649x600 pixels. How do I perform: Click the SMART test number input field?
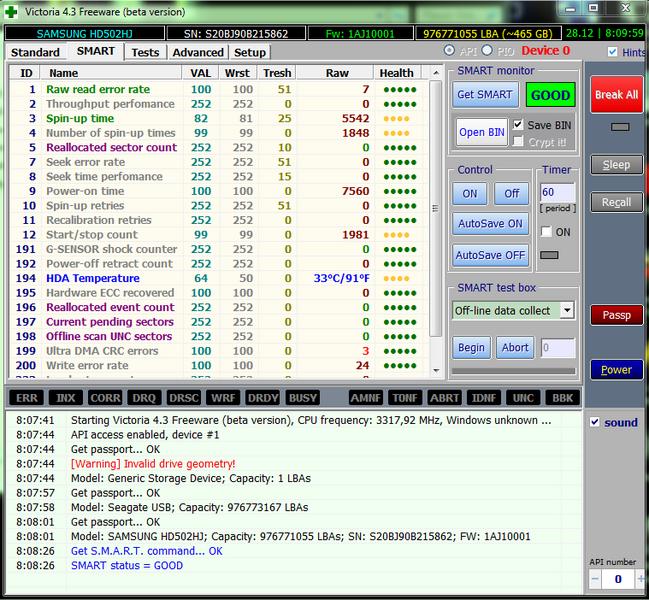coord(558,348)
